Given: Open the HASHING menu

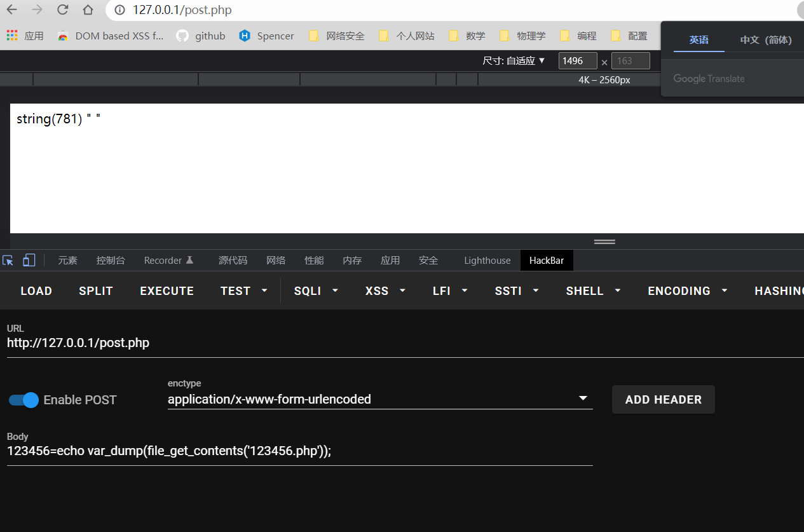Looking at the screenshot, I should (x=779, y=290).
